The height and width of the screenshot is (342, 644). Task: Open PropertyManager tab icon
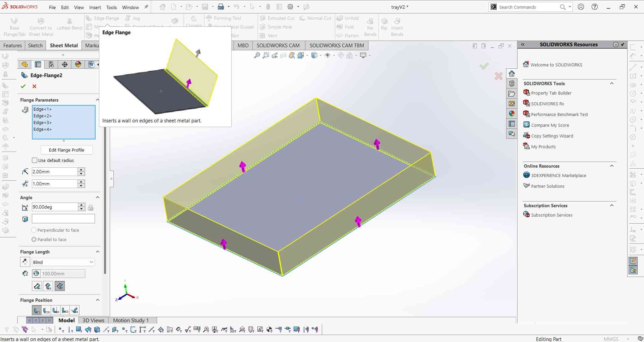(38, 64)
